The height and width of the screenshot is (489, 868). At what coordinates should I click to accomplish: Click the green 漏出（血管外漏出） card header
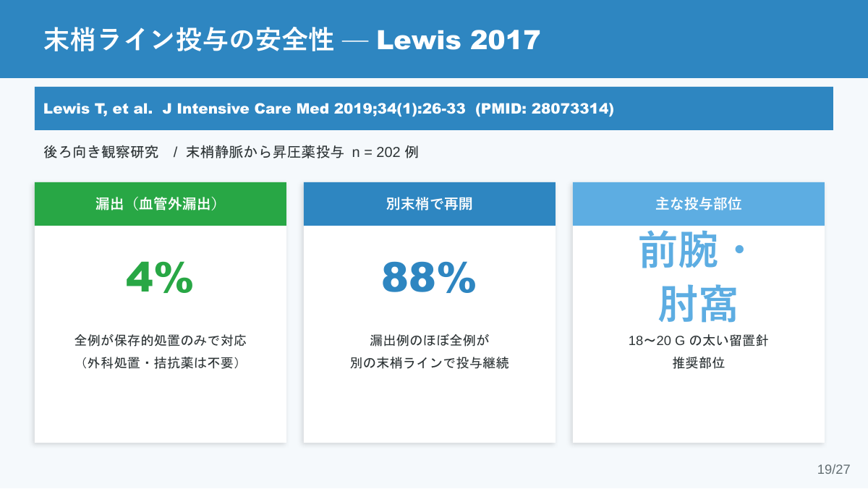tap(161, 204)
